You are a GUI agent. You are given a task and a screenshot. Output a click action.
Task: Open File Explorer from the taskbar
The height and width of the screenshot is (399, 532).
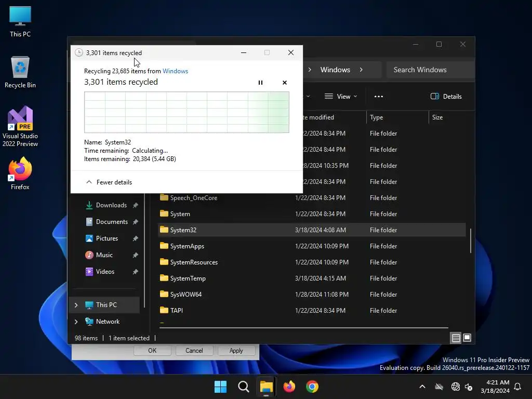(x=267, y=387)
